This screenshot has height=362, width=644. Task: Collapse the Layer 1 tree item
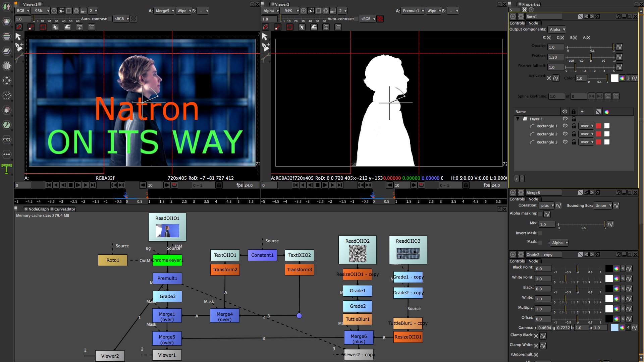point(518,119)
